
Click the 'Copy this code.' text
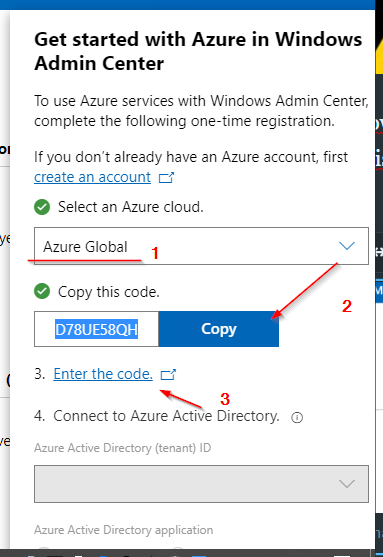[x=109, y=292]
